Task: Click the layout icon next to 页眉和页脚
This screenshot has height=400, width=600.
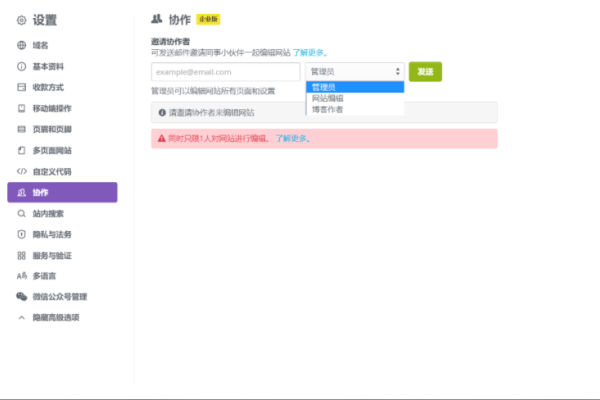Action: coord(21,129)
